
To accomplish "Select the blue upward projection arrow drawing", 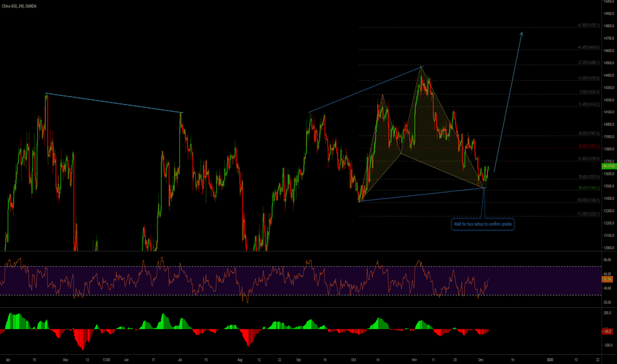I will (508, 101).
